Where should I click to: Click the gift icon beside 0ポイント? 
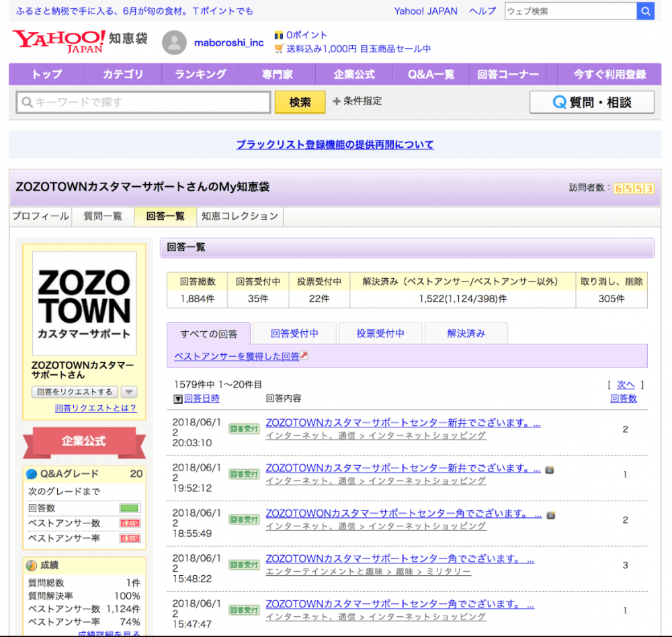pyautogui.click(x=279, y=35)
